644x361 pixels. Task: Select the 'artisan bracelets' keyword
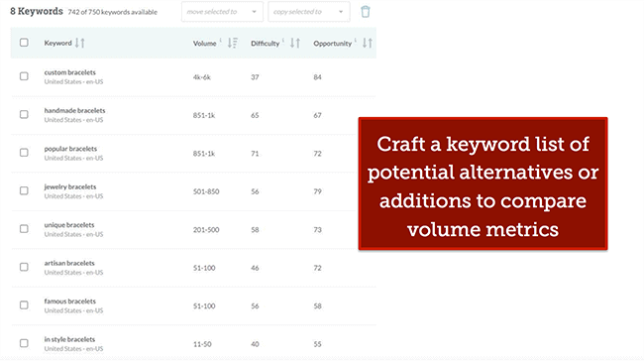click(x=69, y=263)
